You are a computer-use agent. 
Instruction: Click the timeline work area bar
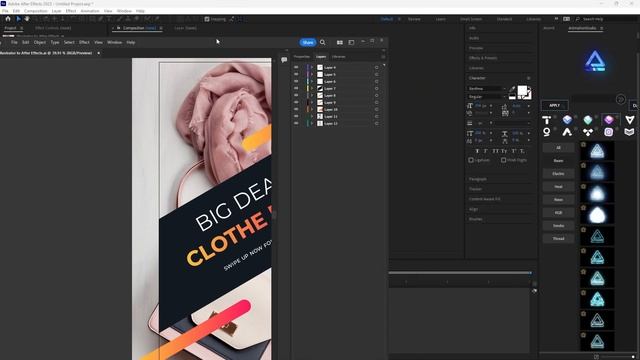pyautogui.click(x=460, y=273)
